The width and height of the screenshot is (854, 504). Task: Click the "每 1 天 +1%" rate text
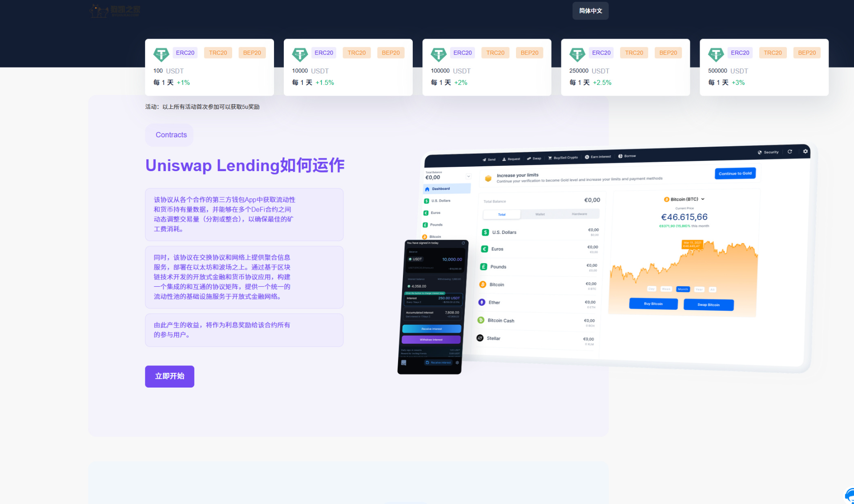172,83
